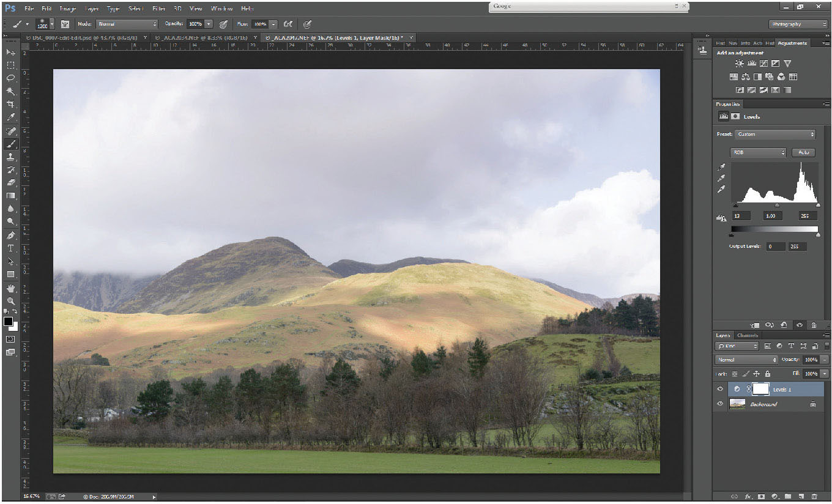Open the Photography workspace dropdown
This screenshot has height=504, width=832.
click(798, 24)
